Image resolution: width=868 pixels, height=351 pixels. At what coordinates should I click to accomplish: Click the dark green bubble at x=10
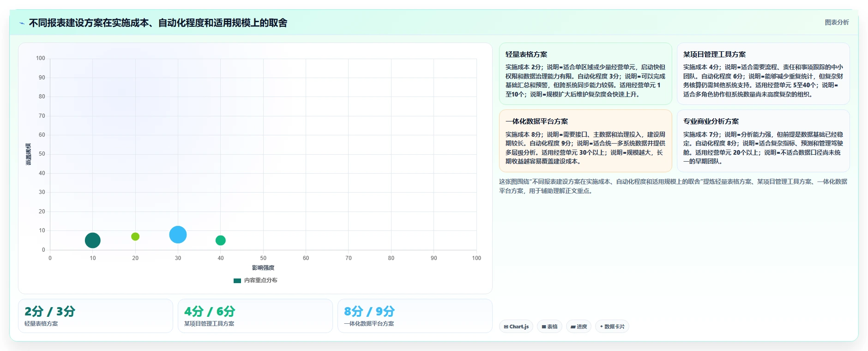[93, 240]
